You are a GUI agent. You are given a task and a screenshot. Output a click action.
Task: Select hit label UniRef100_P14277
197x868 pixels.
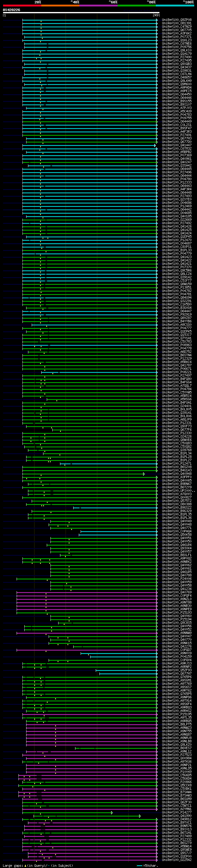[177, 812]
